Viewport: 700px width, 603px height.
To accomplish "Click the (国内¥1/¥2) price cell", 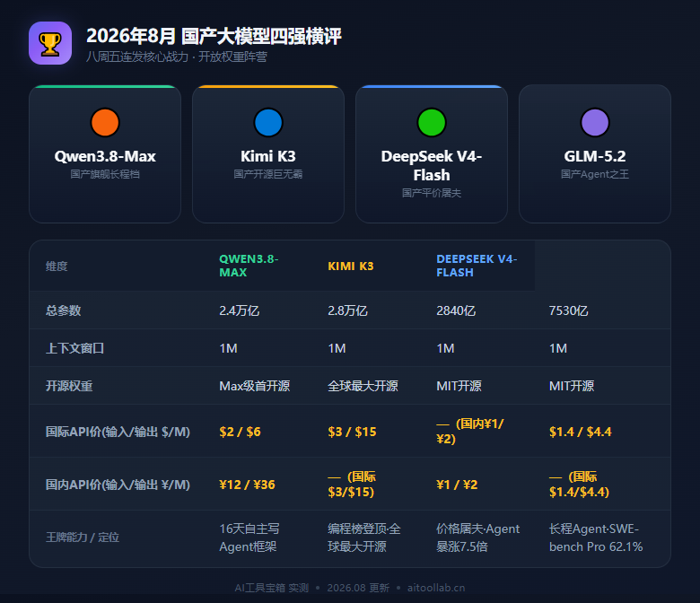I will tap(470, 431).
